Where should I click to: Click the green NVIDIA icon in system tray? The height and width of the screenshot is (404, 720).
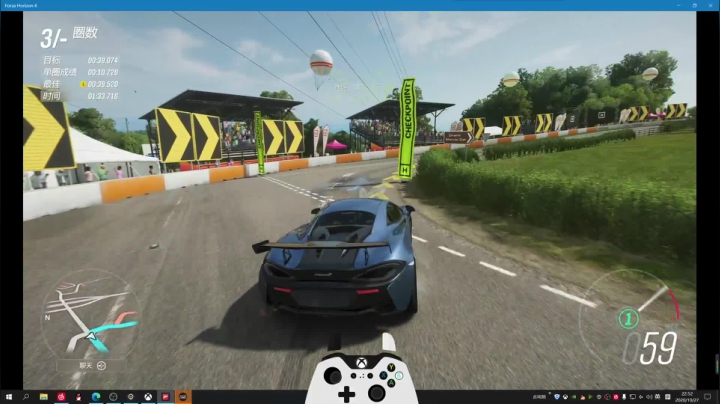(x=574, y=397)
